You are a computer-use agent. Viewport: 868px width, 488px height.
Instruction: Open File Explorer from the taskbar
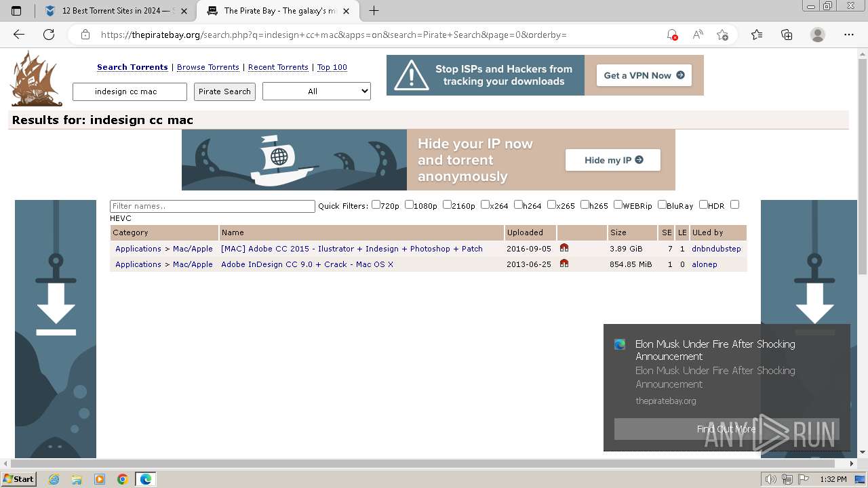point(77,479)
